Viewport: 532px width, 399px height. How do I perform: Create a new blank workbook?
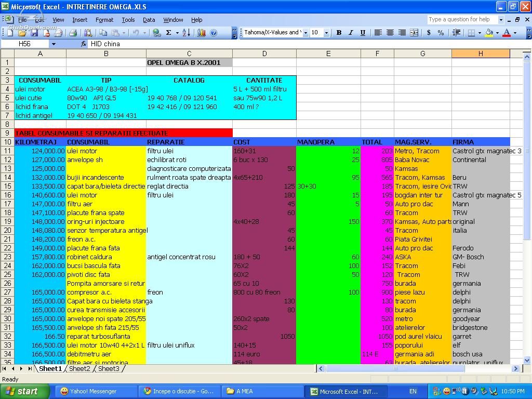pos(10,33)
